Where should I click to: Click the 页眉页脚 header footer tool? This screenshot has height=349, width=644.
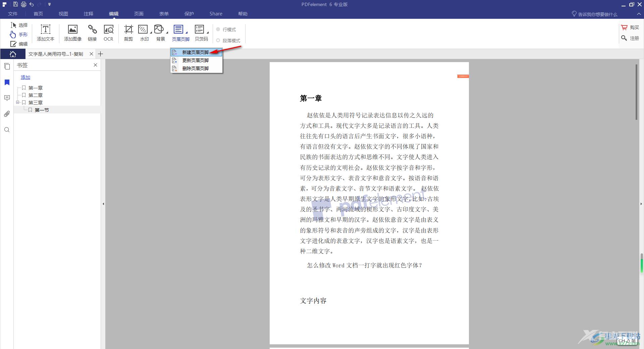coord(180,33)
